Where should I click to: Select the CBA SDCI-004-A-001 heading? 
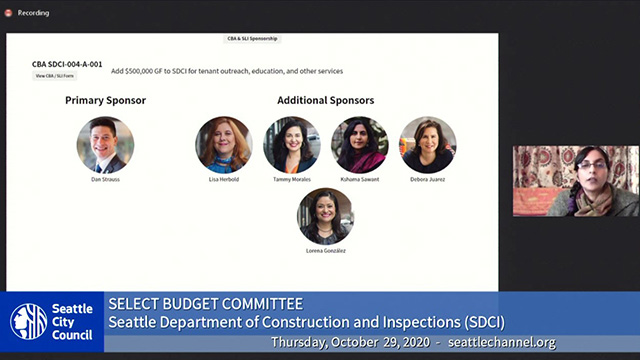point(67,64)
